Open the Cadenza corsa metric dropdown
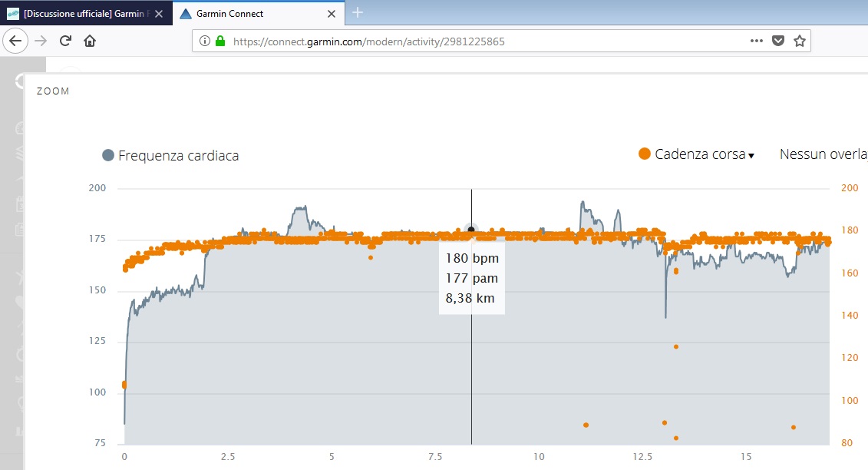The width and height of the screenshot is (868, 470). click(x=696, y=154)
